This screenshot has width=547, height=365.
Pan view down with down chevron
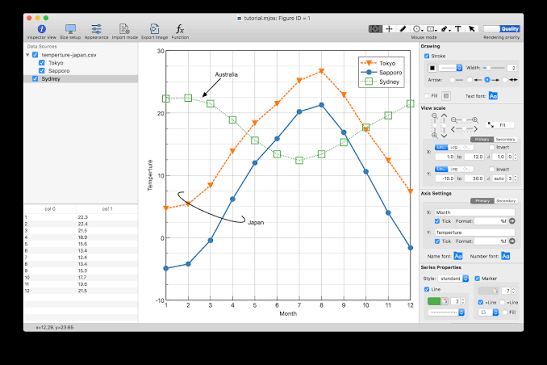point(444,135)
